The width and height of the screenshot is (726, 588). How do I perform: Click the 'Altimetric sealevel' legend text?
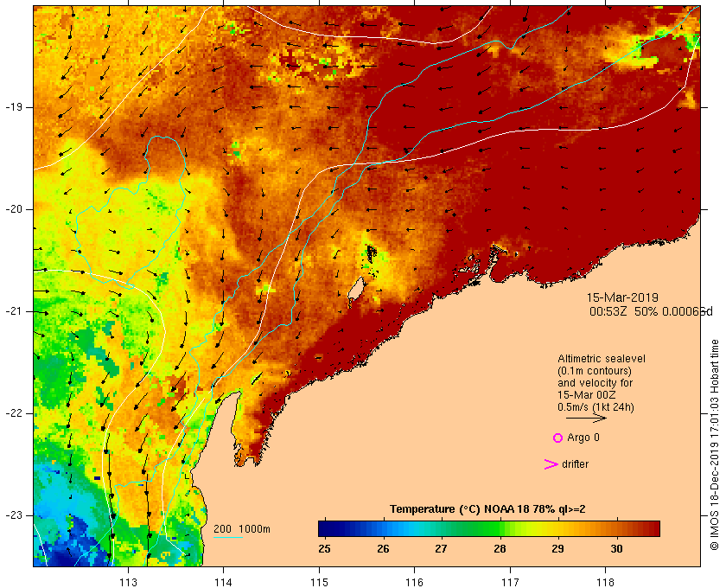[601, 359]
